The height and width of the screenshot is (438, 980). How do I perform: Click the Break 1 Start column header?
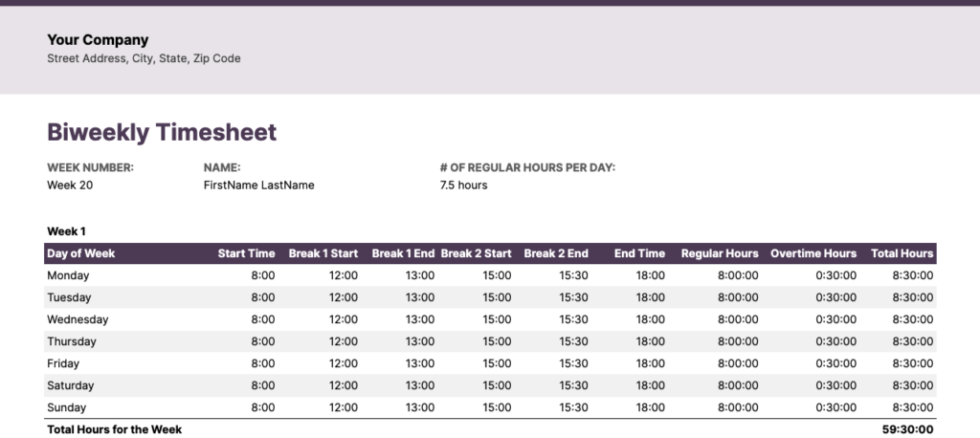(x=323, y=253)
